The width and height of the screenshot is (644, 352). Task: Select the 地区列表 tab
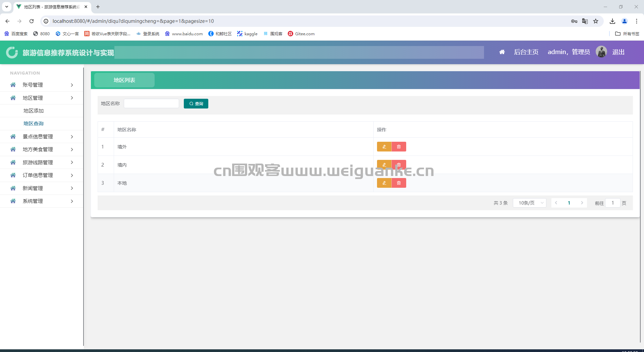(x=124, y=80)
